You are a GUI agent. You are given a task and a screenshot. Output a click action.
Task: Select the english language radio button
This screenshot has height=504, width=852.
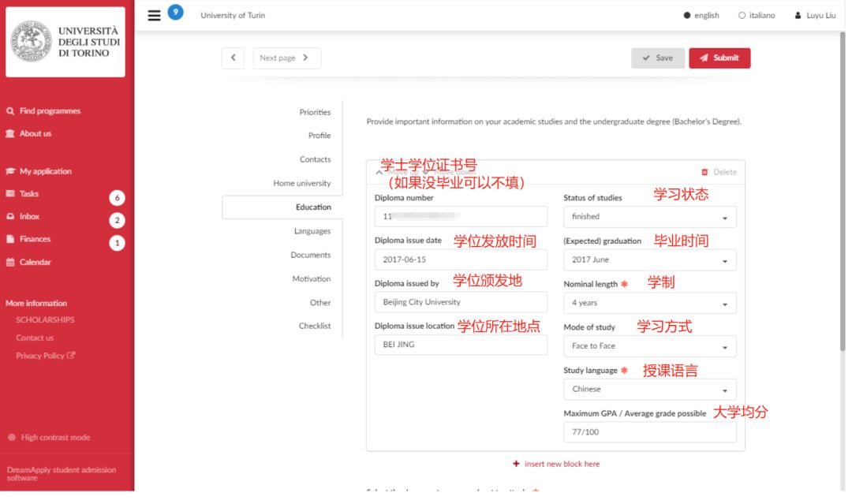pyautogui.click(x=687, y=15)
